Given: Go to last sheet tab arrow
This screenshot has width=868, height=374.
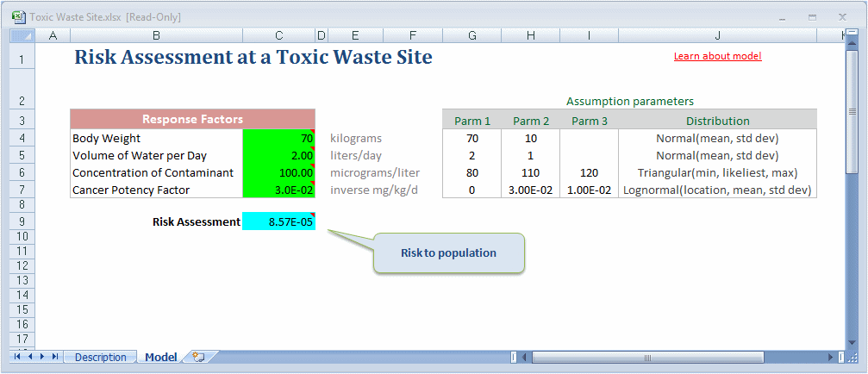Looking at the screenshot, I should (x=55, y=357).
